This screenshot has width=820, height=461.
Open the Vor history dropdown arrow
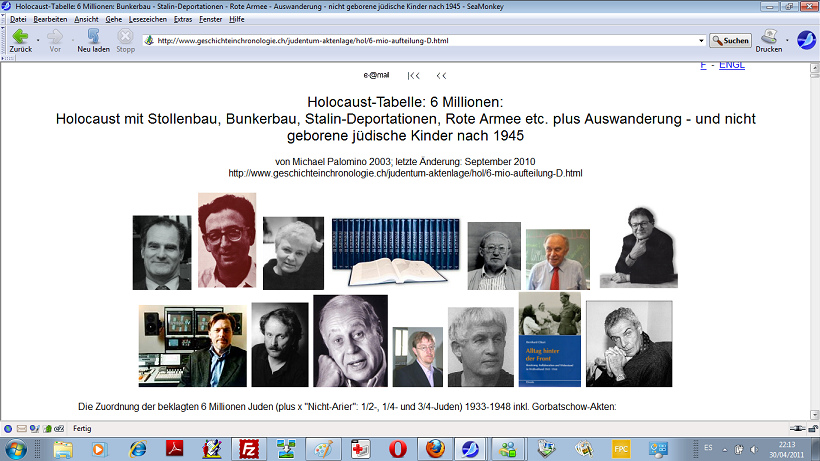click(x=72, y=41)
